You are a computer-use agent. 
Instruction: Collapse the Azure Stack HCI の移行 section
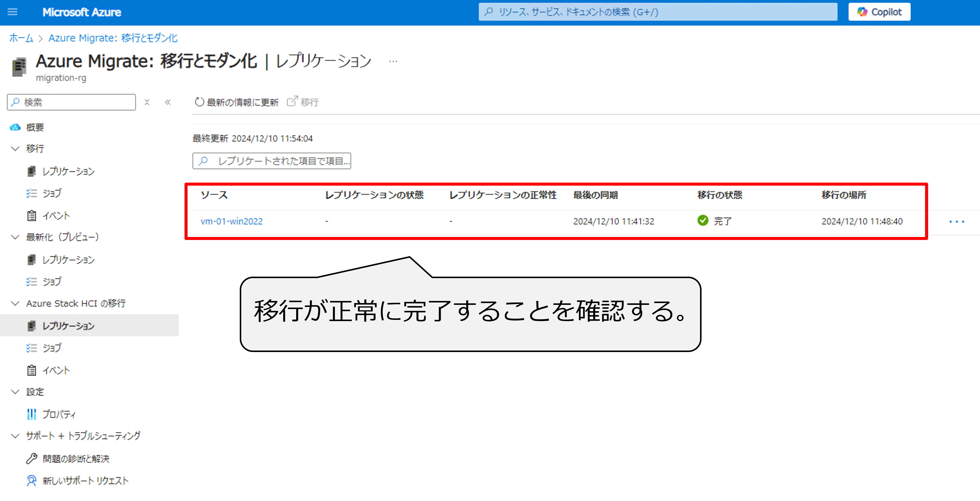coord(15,303)
